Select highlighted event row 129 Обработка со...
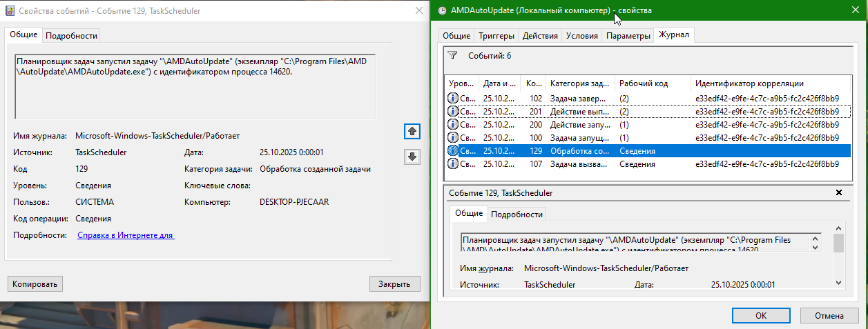 [x=648, y=150]
